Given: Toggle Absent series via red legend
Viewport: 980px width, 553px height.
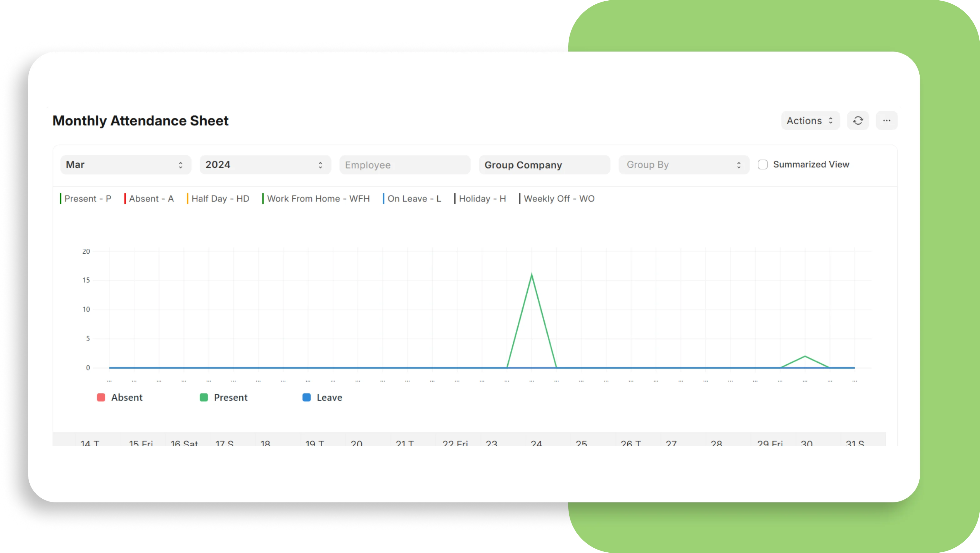Looking at the screenshot, I should (x=101, y=397).
